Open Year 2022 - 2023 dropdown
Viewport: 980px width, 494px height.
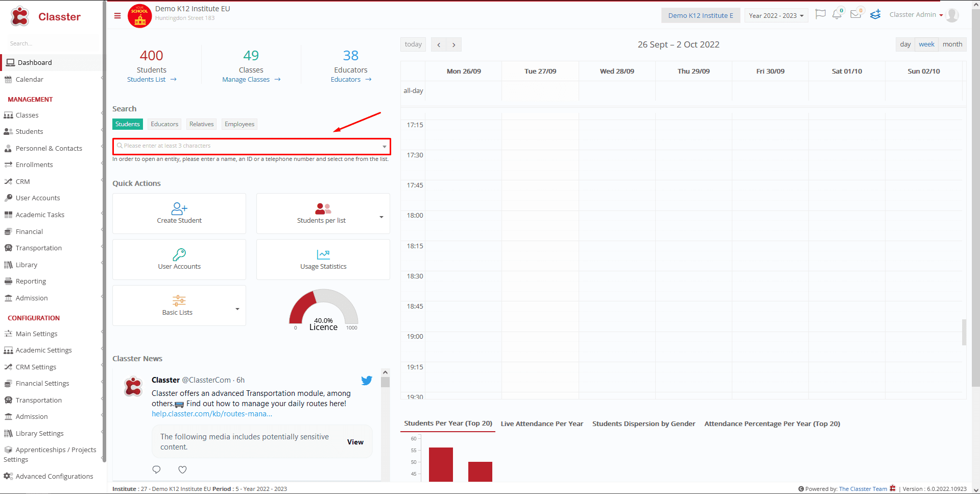coord(776,15)
